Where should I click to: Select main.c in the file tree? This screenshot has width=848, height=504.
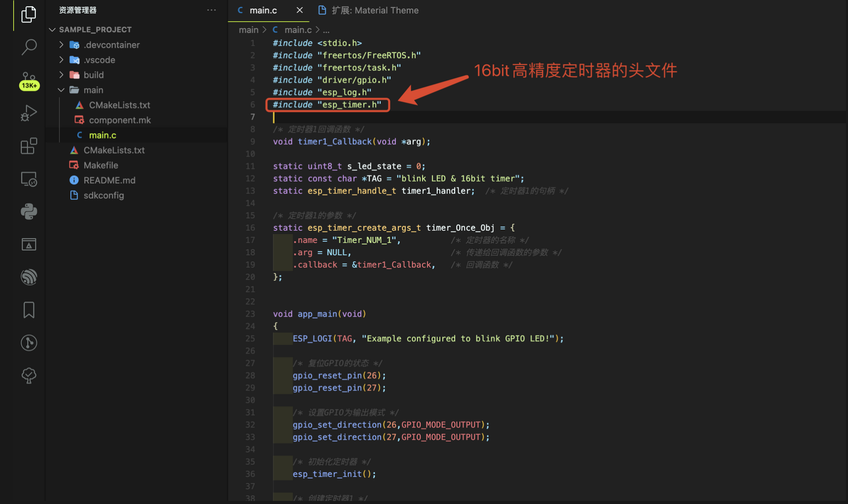[x=103, y=135]
